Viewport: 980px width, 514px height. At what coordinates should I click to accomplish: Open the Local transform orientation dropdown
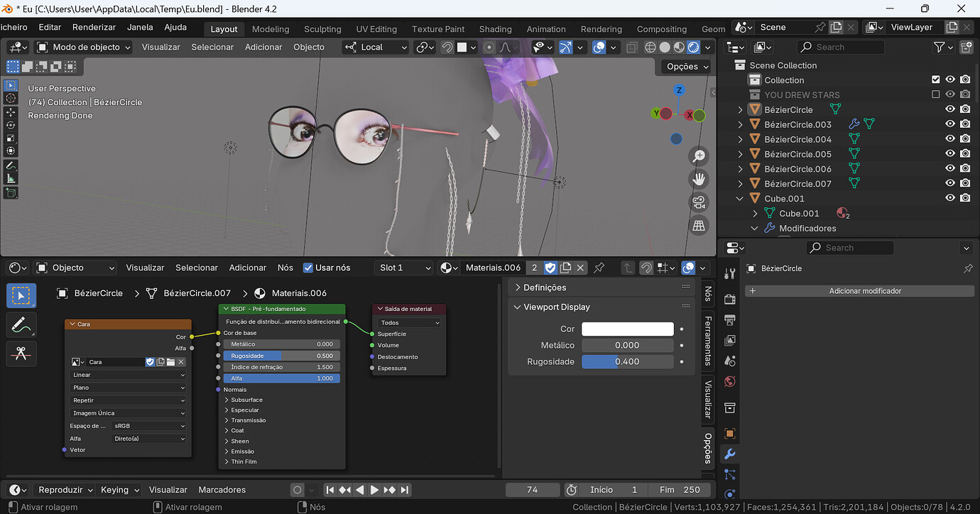click(376, 48)
